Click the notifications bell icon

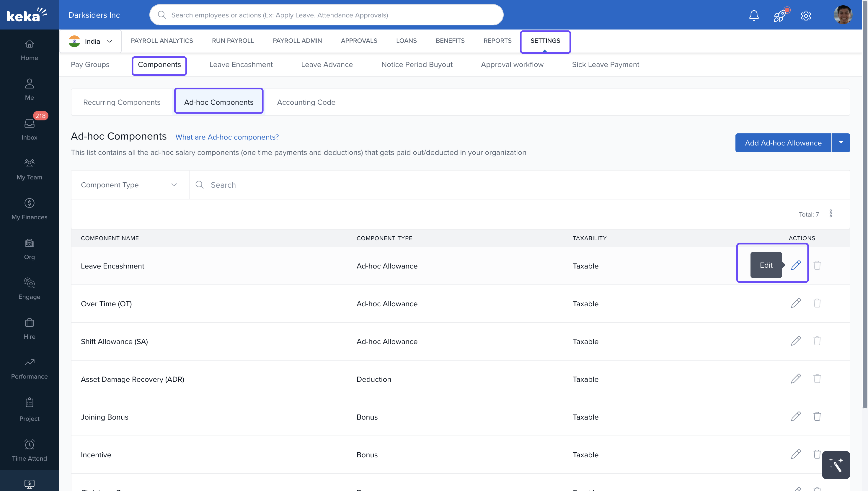[754, 15]
